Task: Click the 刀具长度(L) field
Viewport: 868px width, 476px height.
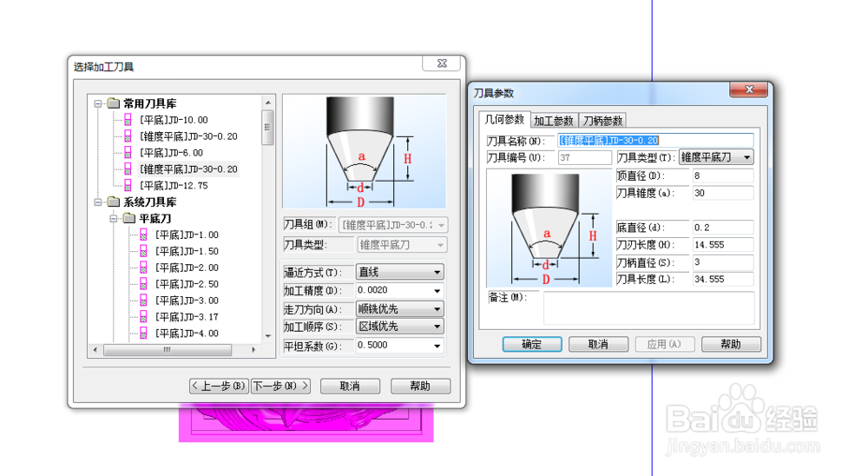Action: (722, 279)
